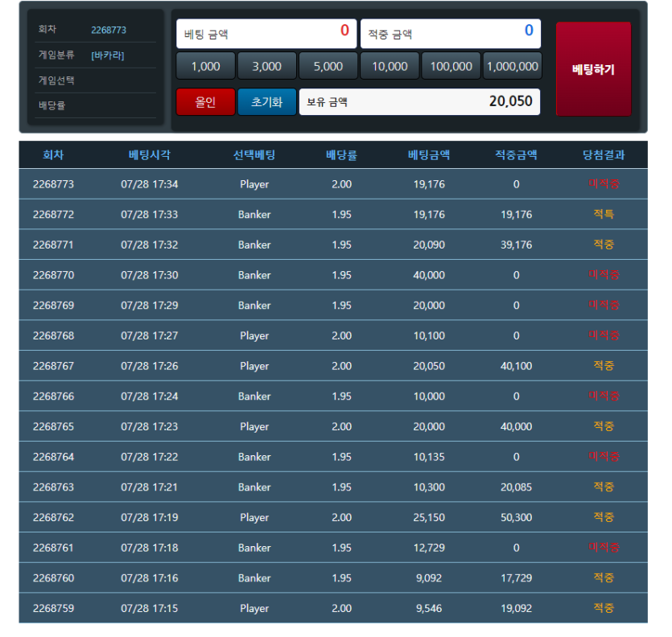
Task: Click the 20,090 bet amount cell
Action: (x=429, y=245)
